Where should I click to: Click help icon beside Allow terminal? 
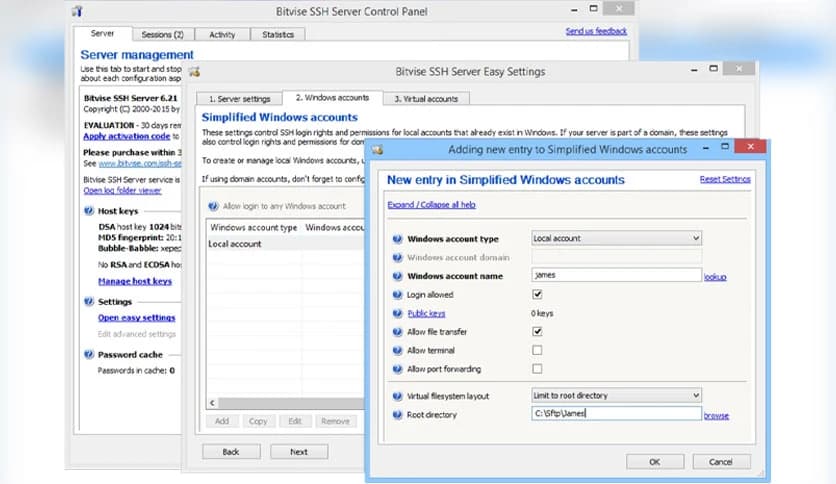[397, 351]
